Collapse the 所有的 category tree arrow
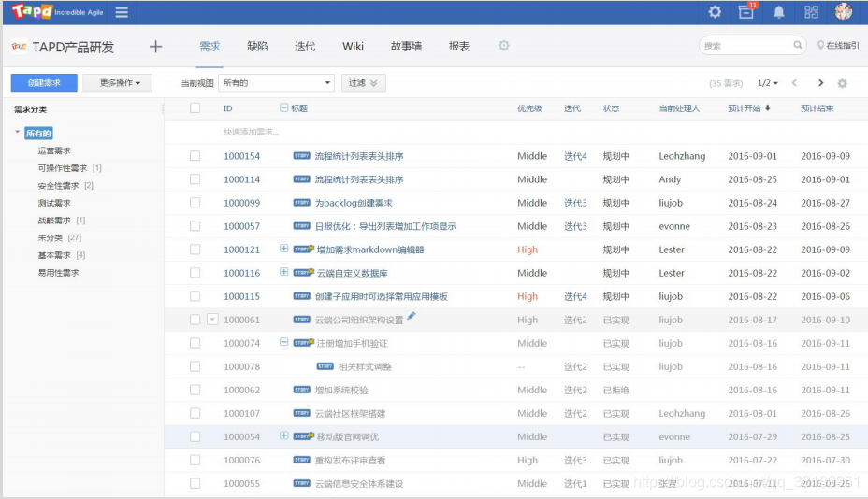 point(17,132)
